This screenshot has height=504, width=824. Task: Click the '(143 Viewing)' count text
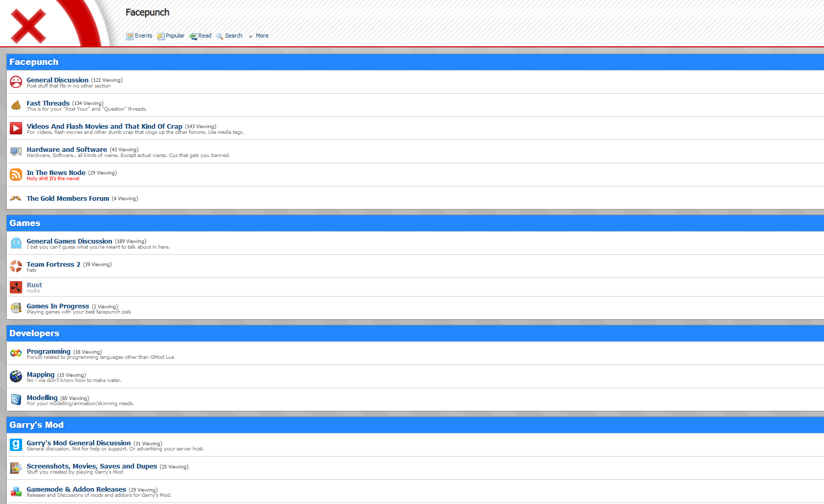(x=200, y=127)
